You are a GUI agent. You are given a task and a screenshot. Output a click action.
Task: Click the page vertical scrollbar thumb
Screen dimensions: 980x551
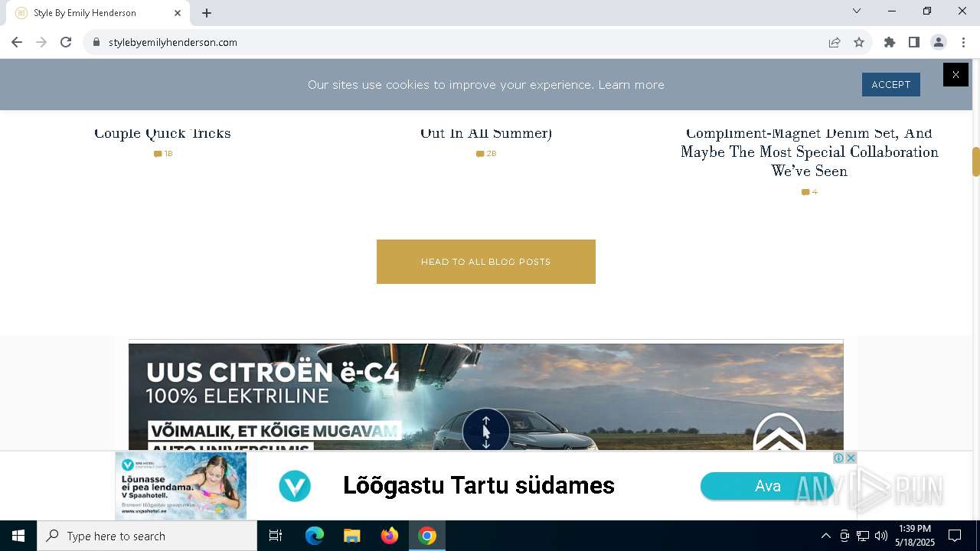975,161
